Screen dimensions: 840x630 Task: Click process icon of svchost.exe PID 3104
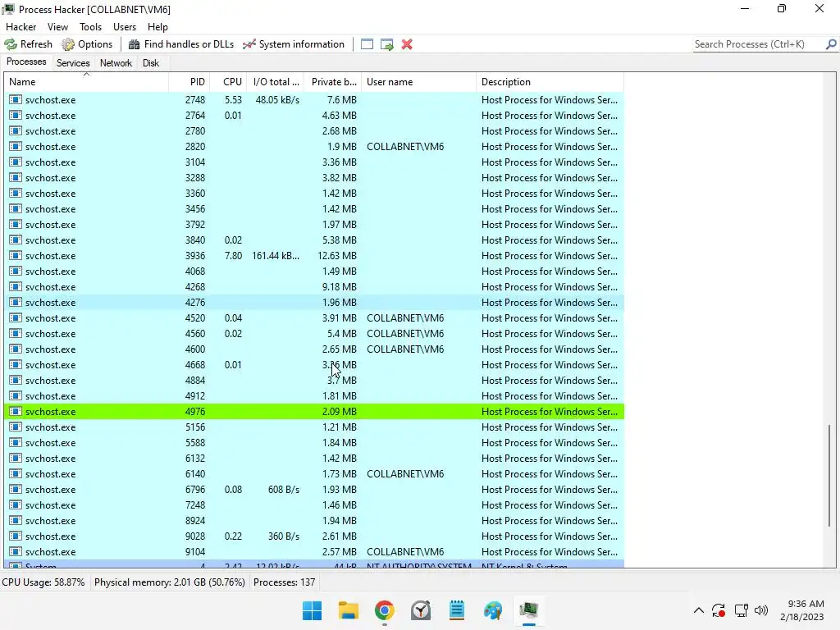[x=16, y=162]
